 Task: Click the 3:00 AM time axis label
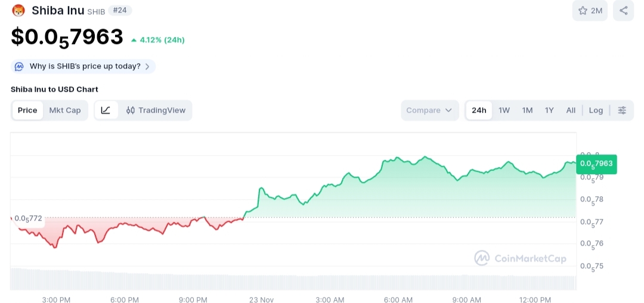pyautogui.click(x=330, y=299)
